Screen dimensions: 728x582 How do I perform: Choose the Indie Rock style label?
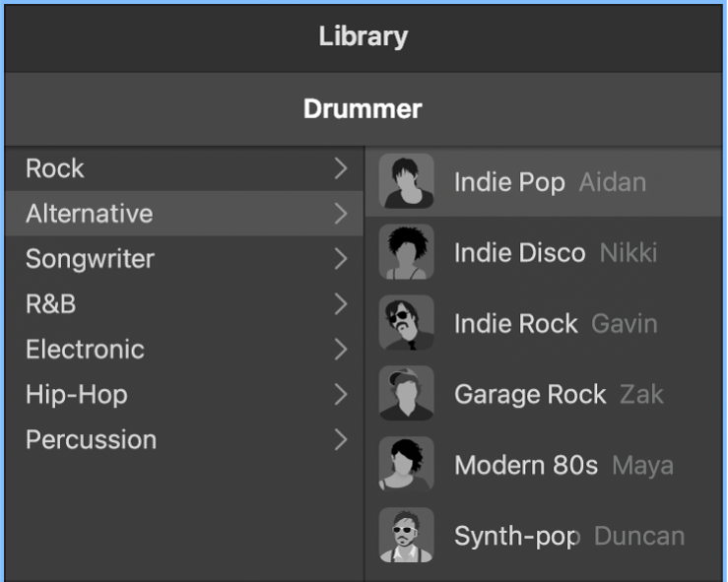(516, 323)
